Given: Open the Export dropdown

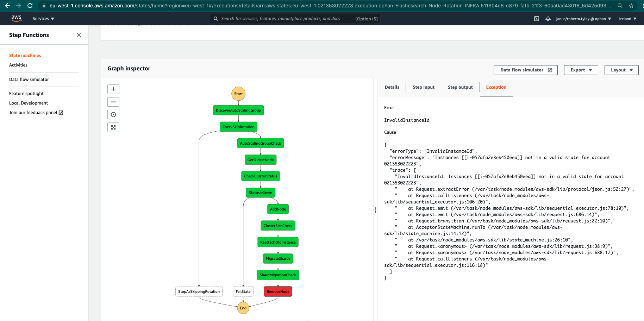Looking at the screenshot, I should tap(581, 70).
